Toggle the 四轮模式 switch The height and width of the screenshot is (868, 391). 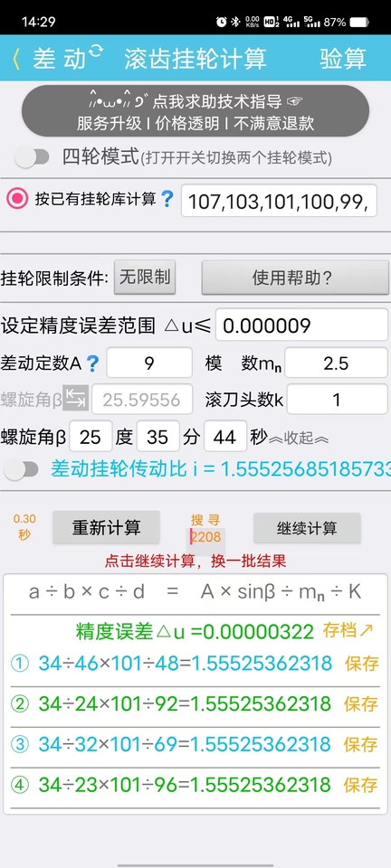point(32,157)
